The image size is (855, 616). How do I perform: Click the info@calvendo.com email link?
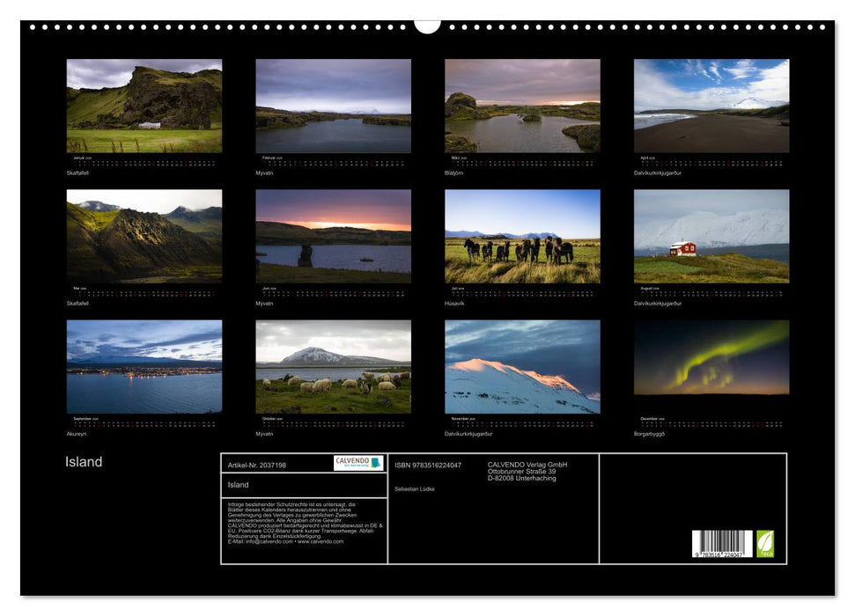click(x=269, y=542)
